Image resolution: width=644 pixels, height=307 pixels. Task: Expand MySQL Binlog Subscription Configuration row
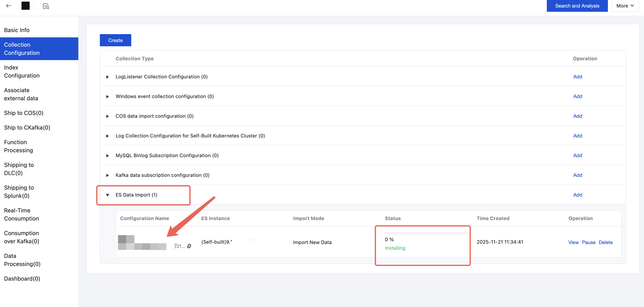coord(108,156)
